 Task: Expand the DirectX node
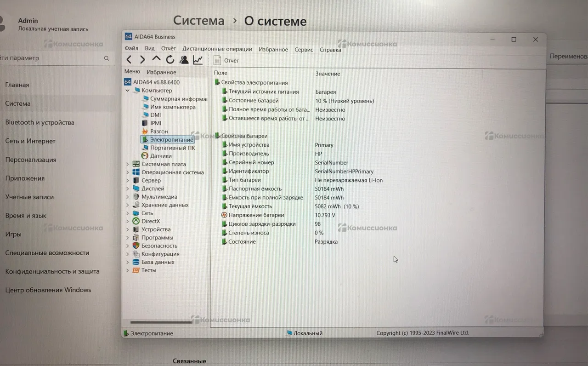point(128,221)
